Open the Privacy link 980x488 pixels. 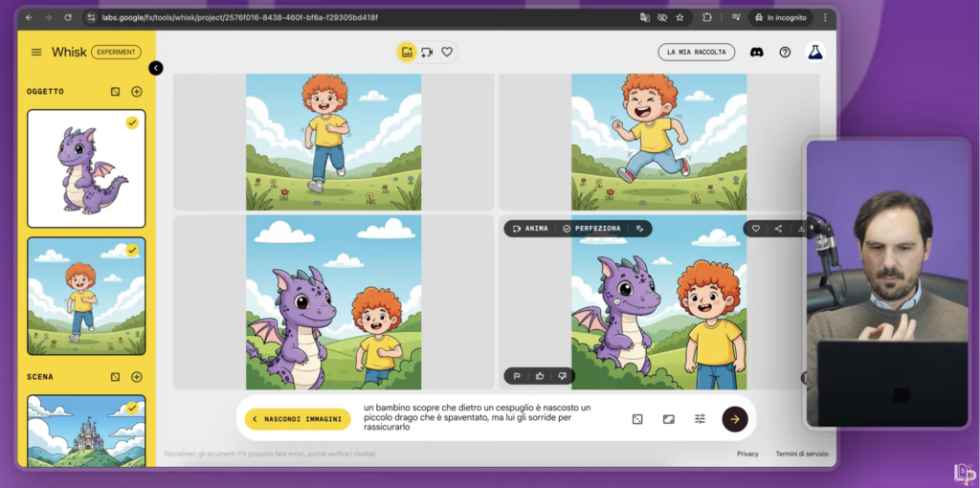coord(747,455)
